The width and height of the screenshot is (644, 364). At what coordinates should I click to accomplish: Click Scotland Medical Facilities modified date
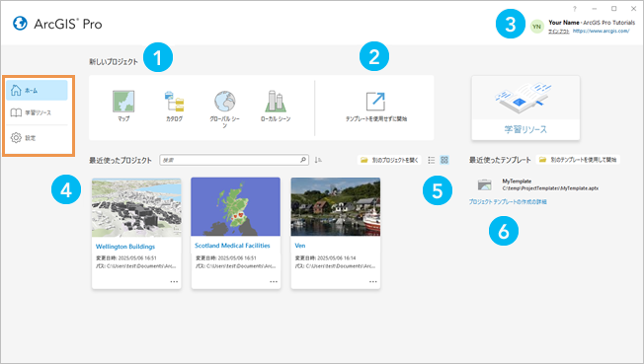point(226,258)
